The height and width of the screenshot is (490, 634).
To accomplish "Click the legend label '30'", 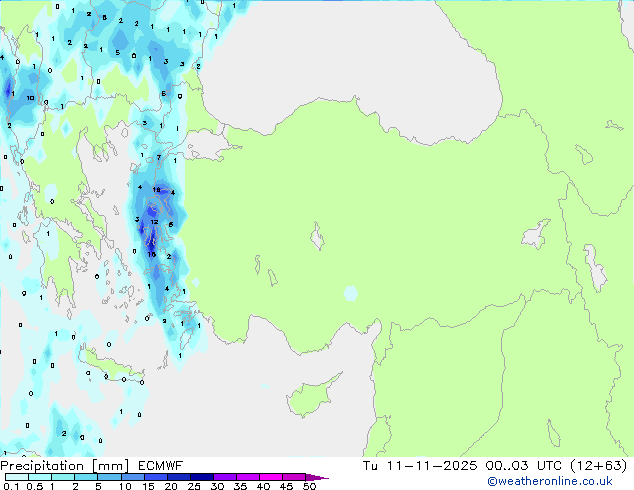I will pyautogui.click(x=217, y=486).
